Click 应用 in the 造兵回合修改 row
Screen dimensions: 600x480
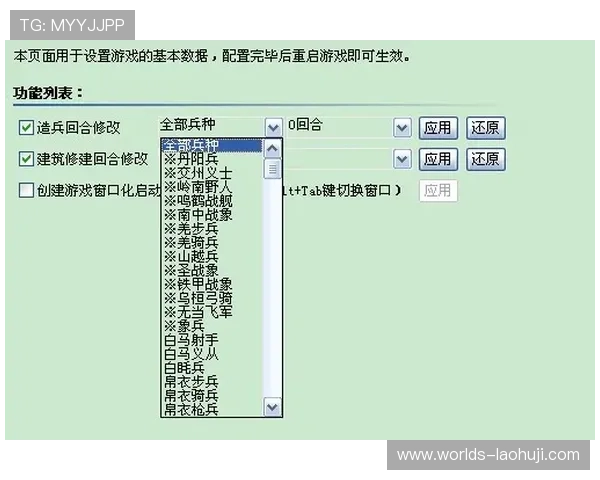(x=438, y=128)
